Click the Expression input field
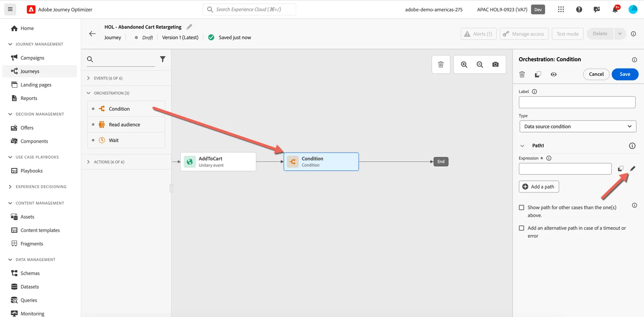This screenshot has height=317, width=644. click(x=565, y=169)
